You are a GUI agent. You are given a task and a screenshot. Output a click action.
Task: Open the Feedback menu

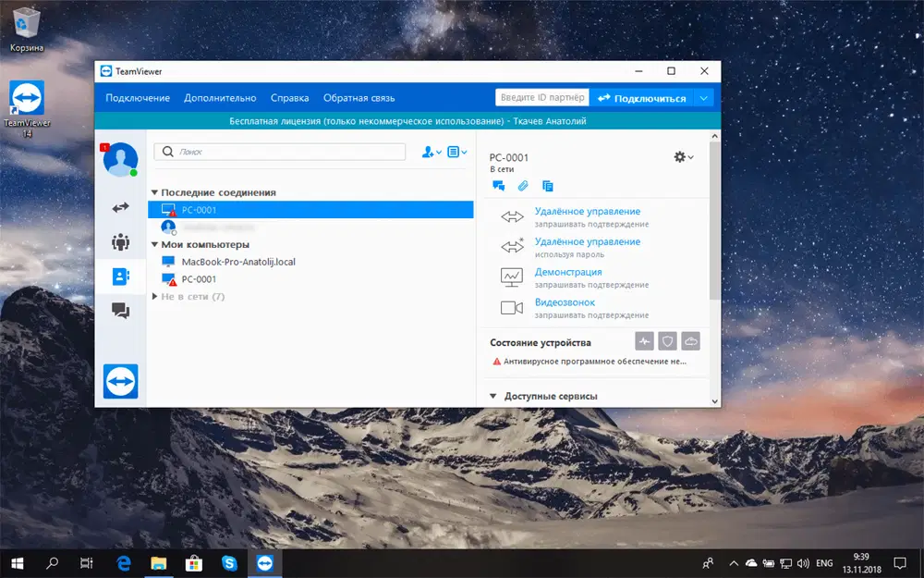(x=359, y=98)
